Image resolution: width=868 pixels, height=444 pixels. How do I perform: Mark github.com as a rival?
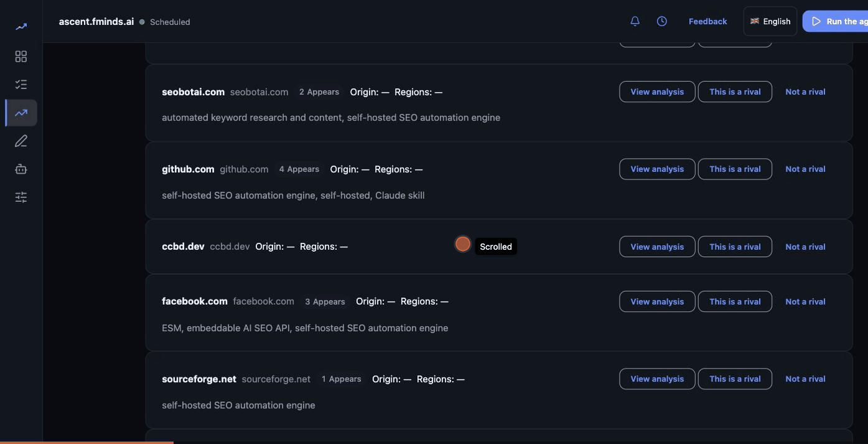(735, 169)
